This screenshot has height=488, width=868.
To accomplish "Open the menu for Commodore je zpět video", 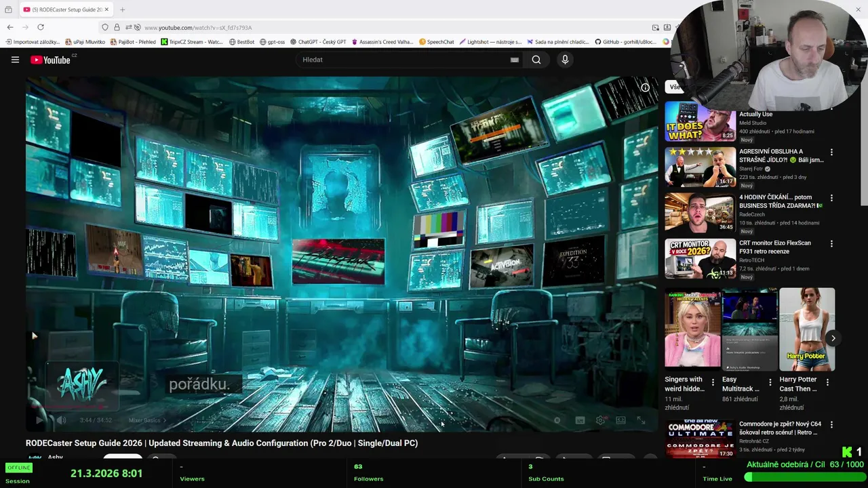I will tap(831, 425).
